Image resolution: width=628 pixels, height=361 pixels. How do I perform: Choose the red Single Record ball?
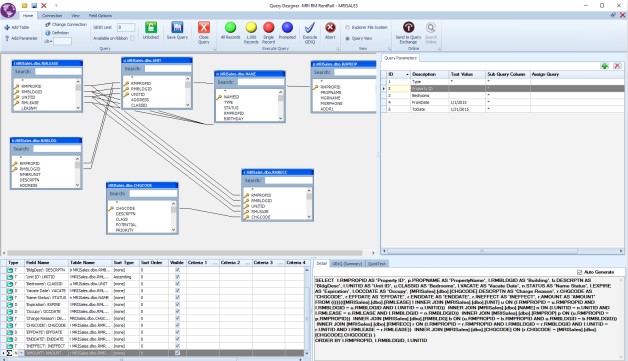(x=269, y=27)
